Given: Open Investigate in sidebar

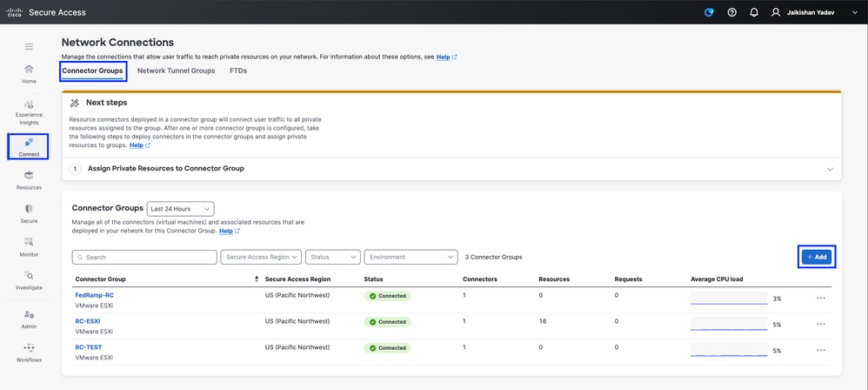Looking at the screenshot, I should pos(29,281).
